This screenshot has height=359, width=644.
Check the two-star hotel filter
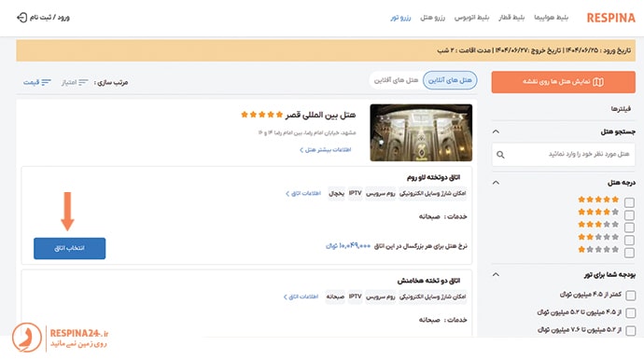(629, 240)
